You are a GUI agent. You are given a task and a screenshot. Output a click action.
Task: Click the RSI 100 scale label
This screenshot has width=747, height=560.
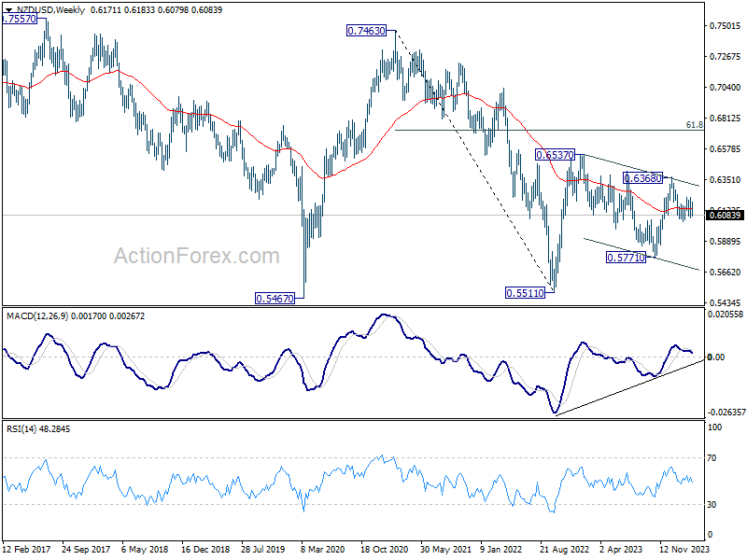tap(714, 427)
